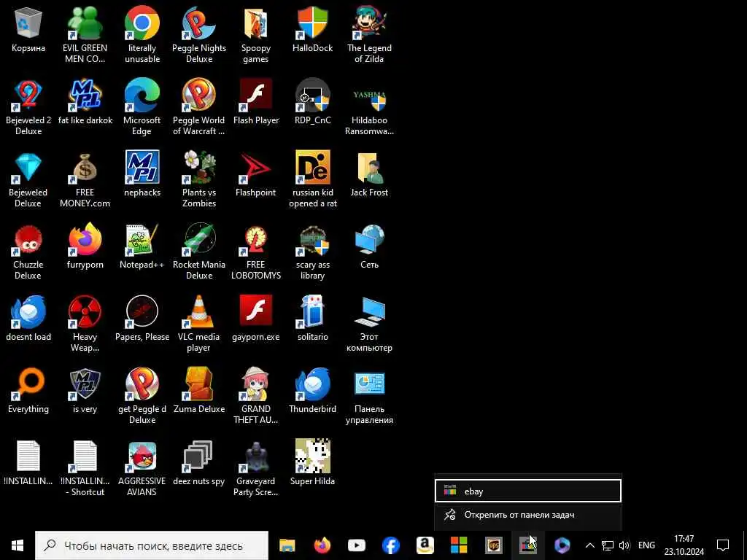This screenshot has width=747, height=560.
Task: Open the UPS taskbar shortcut
Action: [x=494, y=545]
